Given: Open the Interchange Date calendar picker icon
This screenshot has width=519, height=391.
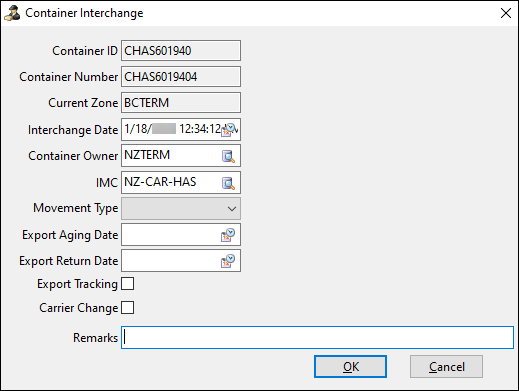Looking at the screenshot, I should 229,129.
